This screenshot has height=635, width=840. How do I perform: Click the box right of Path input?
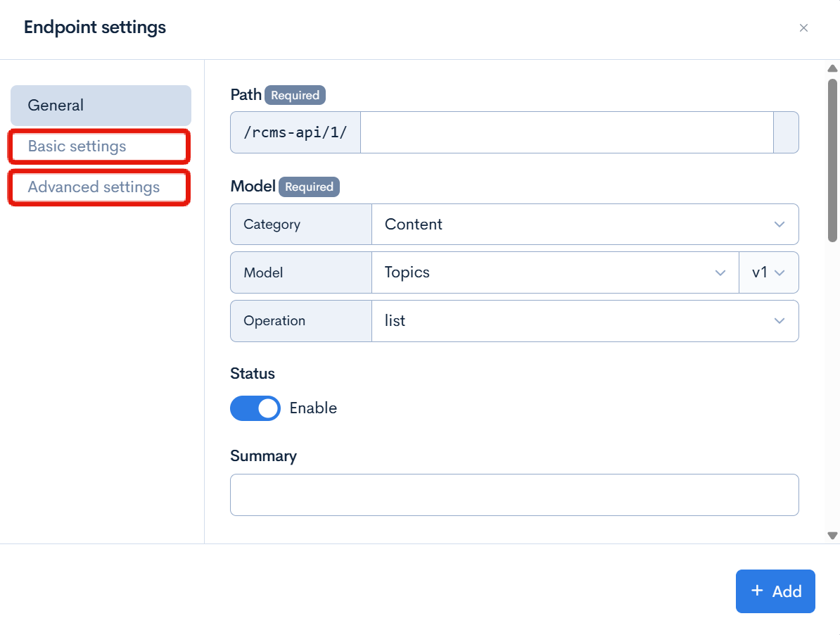[786, 132]
